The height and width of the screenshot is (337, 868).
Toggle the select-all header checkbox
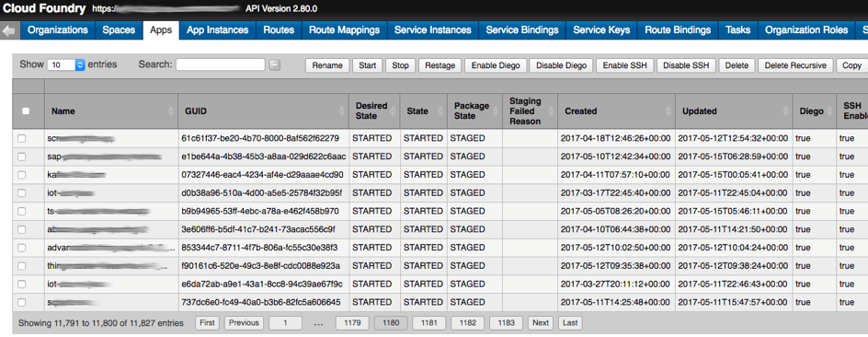click(x=26, y=110)
